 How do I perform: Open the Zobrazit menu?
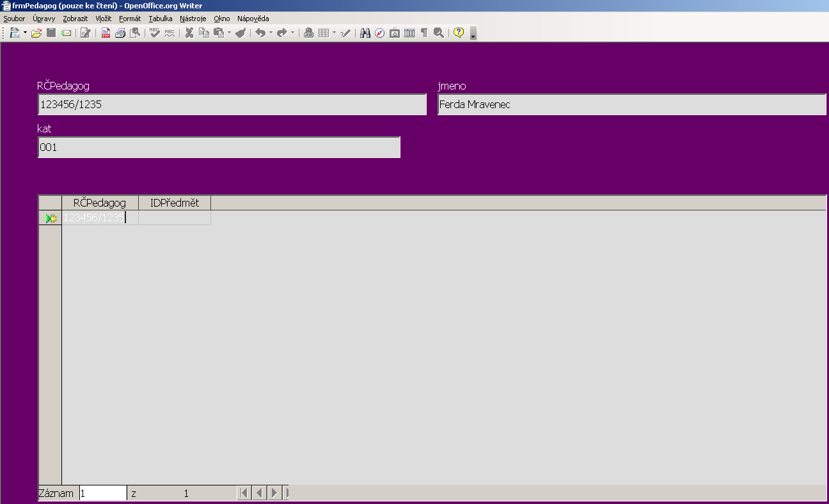click(x=75, y=19)
